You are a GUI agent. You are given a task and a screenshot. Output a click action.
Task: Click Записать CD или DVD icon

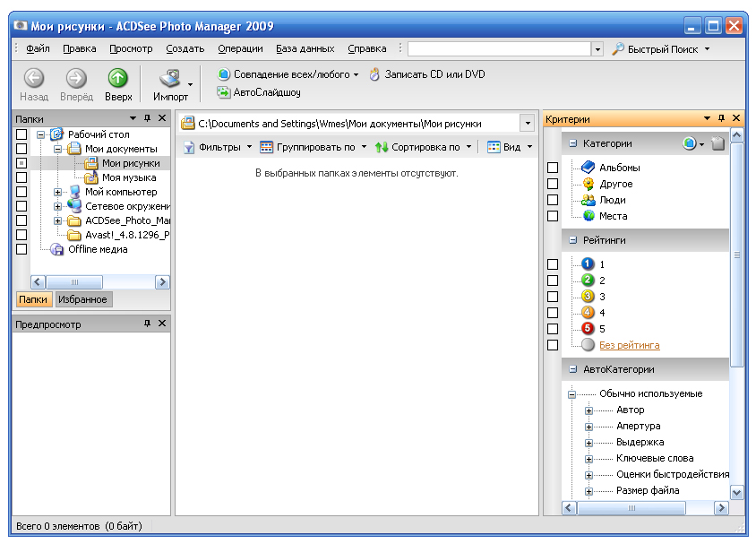pyautogui.click(x=374, y=74)
